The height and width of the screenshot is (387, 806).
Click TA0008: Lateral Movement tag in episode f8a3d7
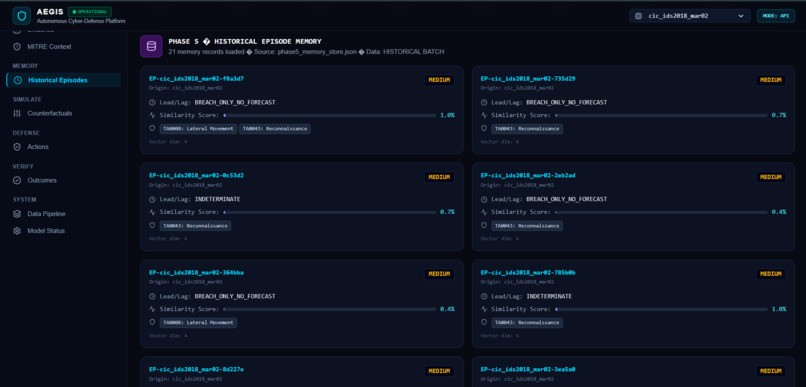[198, 129]
